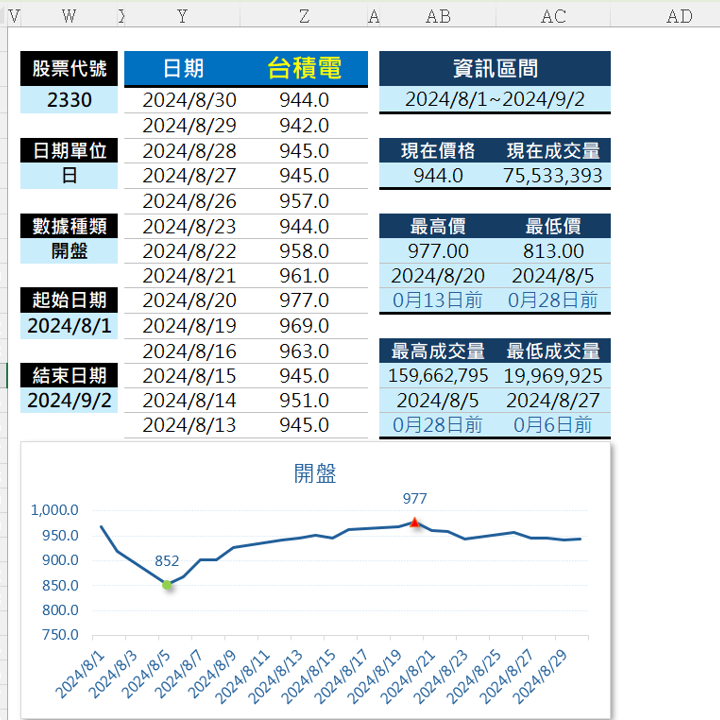The height and width of the screenshot is (720, 720).
Task: Click the red triangle high marker
Action: pos(415,523)
